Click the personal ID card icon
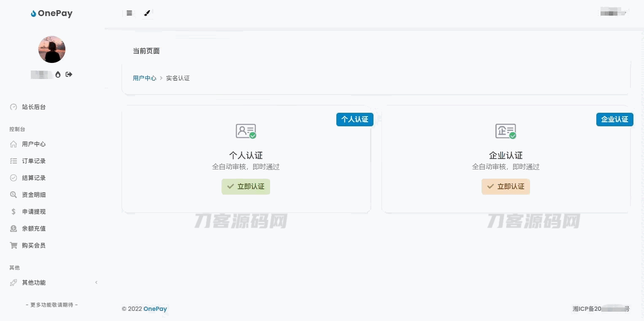644x321 pixels. click(x=246, y=131)
